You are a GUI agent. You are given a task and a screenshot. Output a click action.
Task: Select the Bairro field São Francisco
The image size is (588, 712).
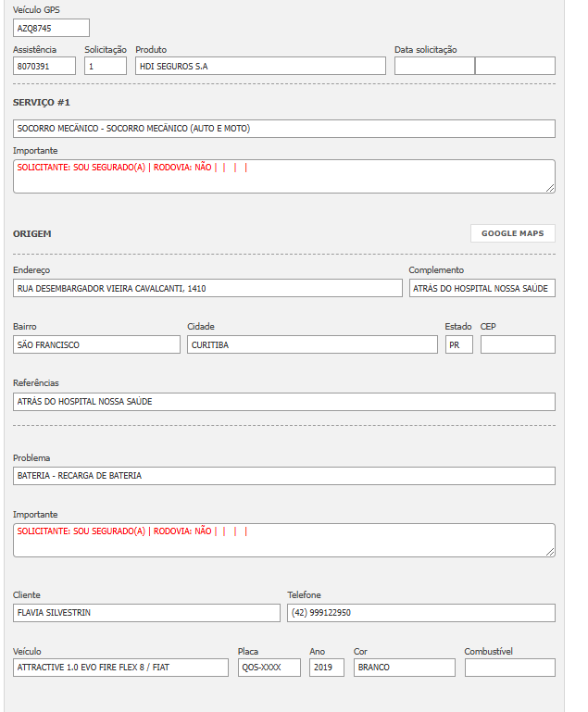click(96, 344)
